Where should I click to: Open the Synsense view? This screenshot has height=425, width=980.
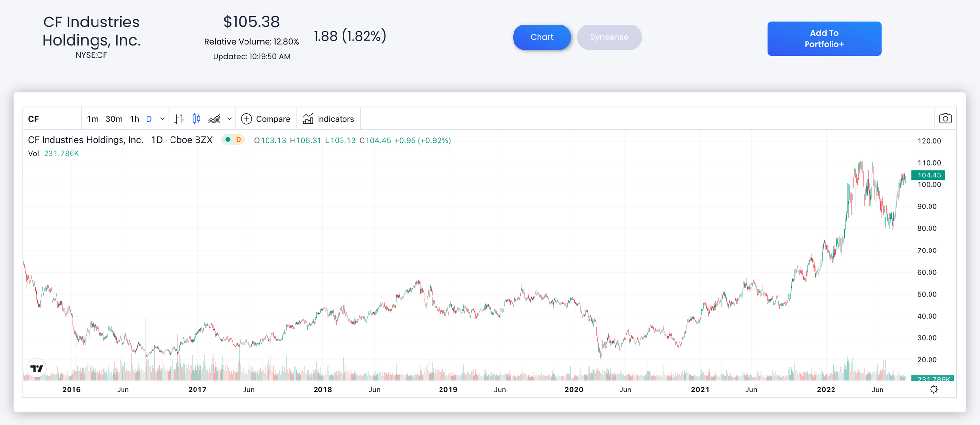point(609,37)
